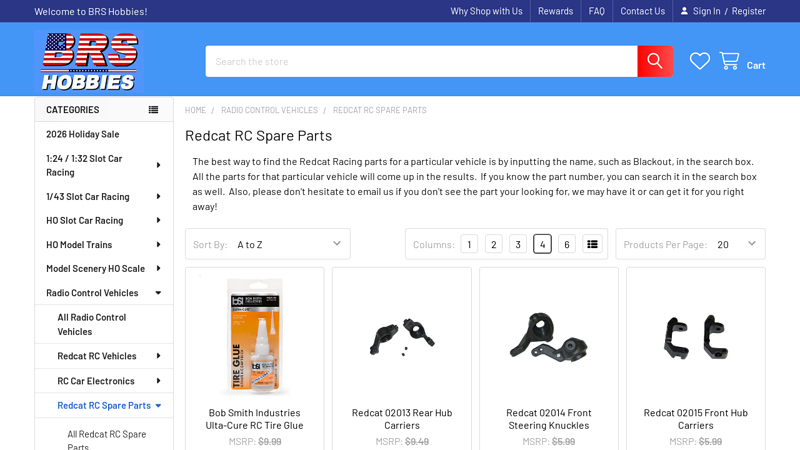
Task: Set product grid to 3 columns
Action: coord(518,244)
